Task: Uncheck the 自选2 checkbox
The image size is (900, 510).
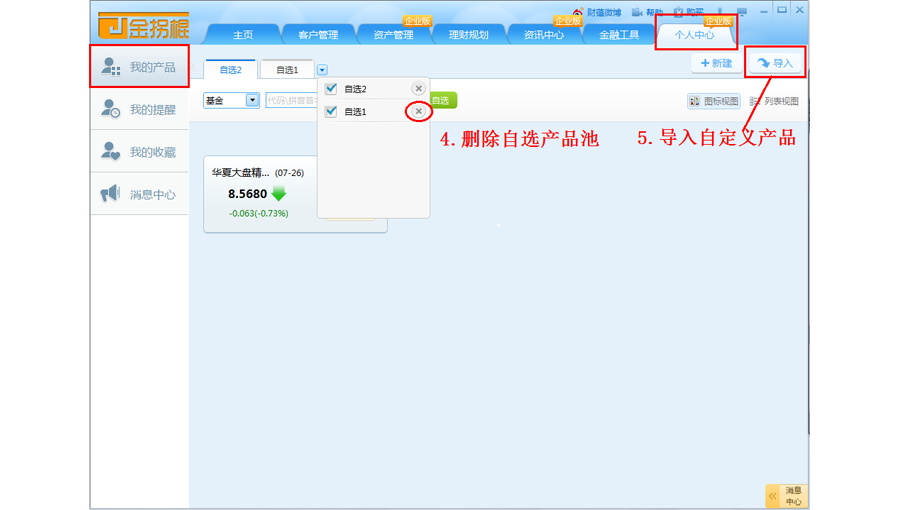Action: (331, 89)
